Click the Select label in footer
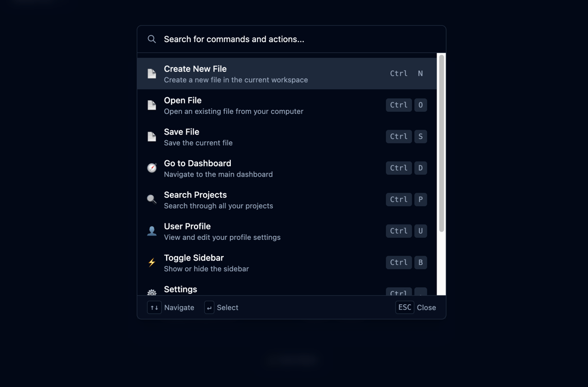The height and width of the screenshot is (387, 588). 228,308
